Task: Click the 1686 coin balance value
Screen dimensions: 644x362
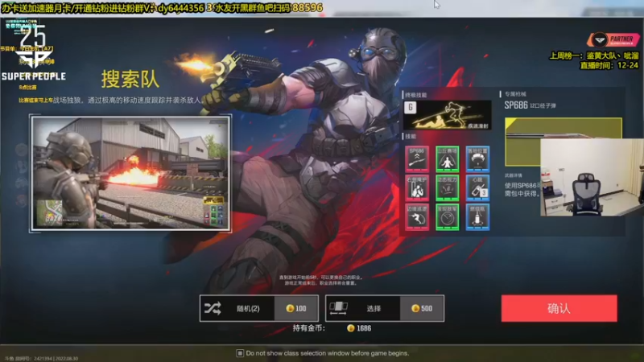Action: point(364,328)
